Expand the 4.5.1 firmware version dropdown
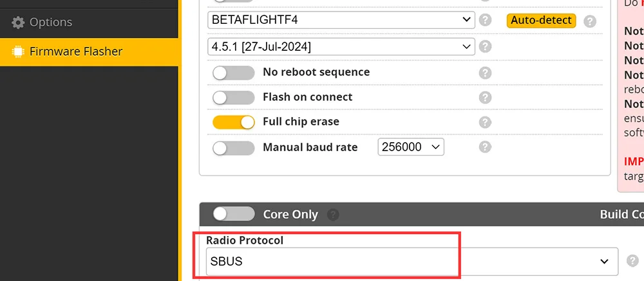 (341, 46)
